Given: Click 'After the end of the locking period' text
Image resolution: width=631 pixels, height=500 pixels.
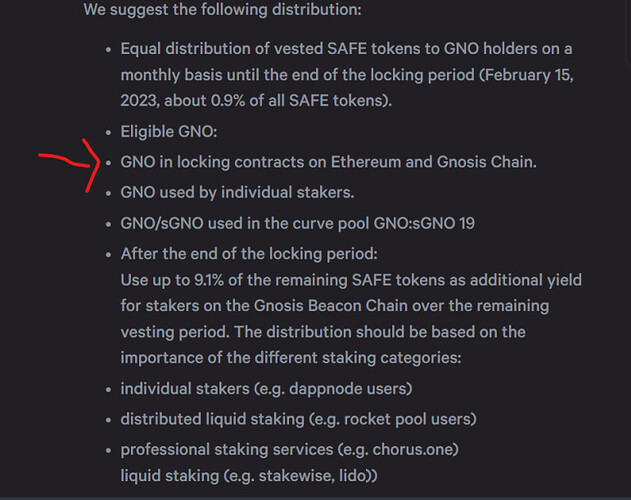Looking at the screenshot, I should (249, 254).
